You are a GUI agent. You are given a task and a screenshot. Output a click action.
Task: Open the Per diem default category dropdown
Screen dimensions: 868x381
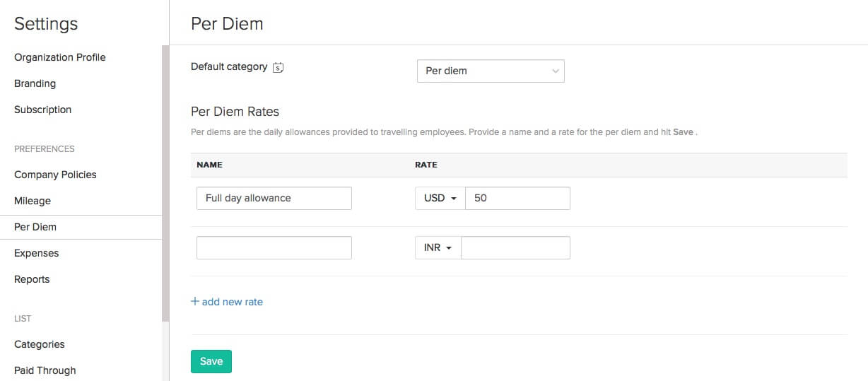491,71
